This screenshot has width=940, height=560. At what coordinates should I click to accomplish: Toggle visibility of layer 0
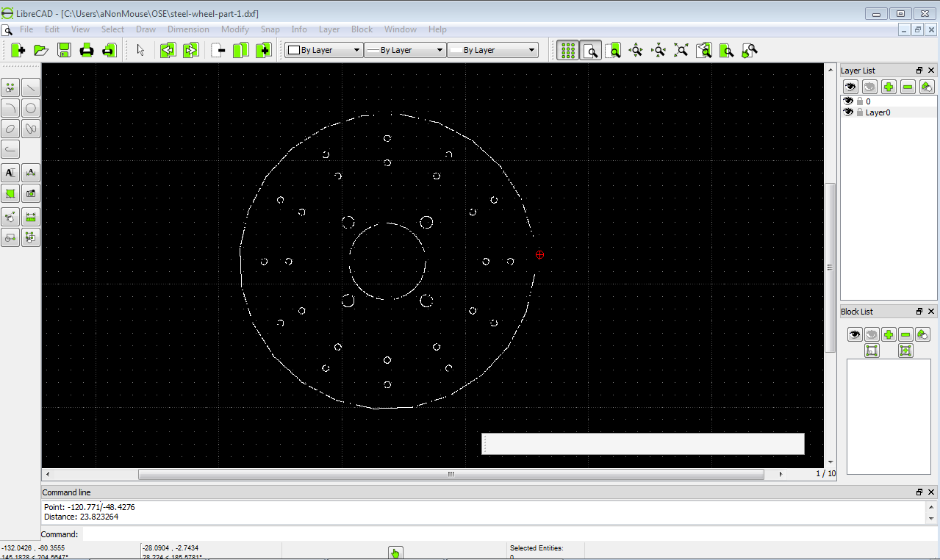click(848, 101)
